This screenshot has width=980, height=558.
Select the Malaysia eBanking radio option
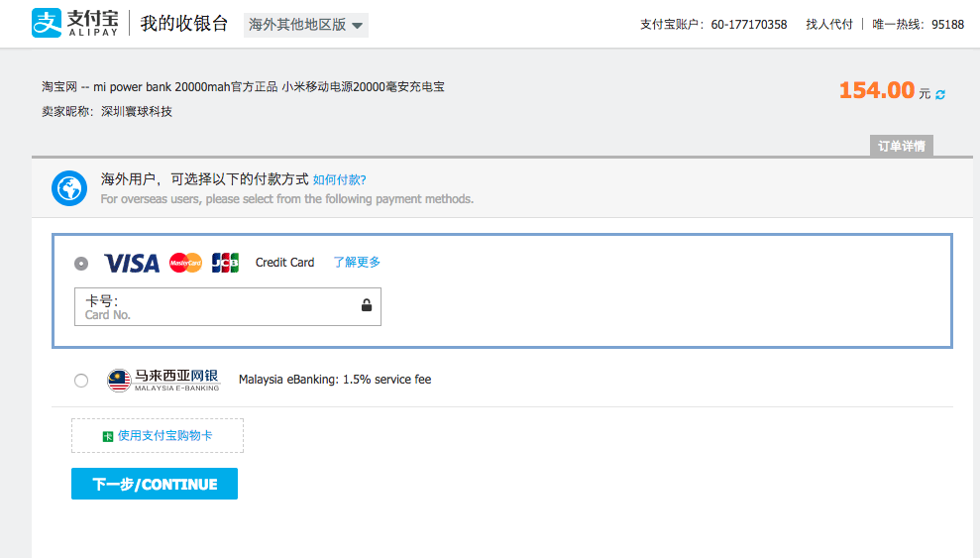(x=81, y=381)
